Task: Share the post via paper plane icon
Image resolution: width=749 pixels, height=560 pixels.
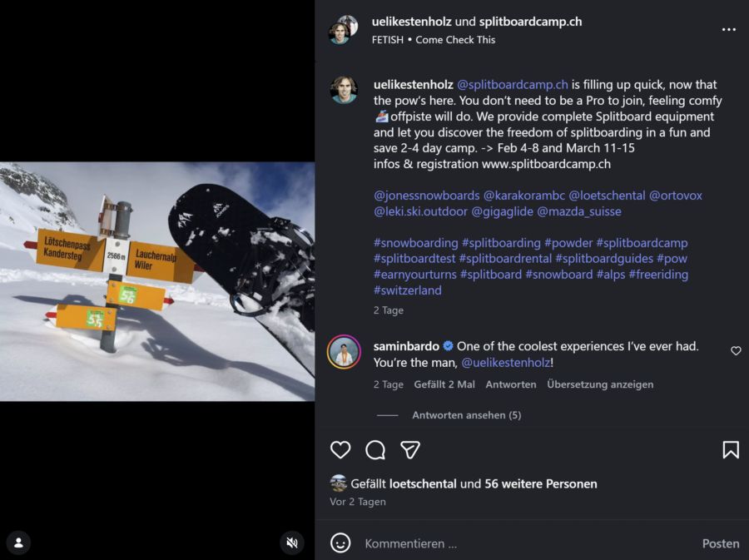Action: pyautogui.click(x=410, y=450)
